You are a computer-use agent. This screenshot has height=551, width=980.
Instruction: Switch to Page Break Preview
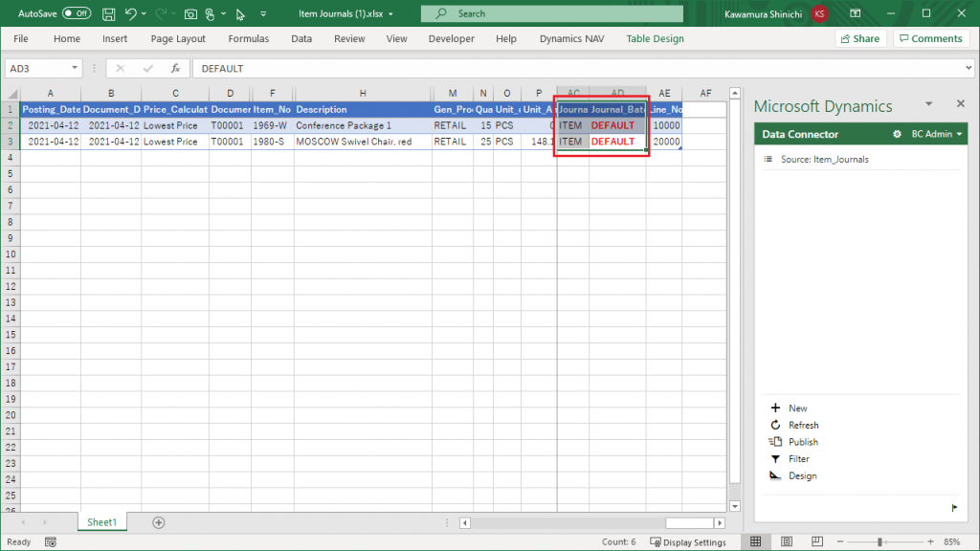coord(817,541)
